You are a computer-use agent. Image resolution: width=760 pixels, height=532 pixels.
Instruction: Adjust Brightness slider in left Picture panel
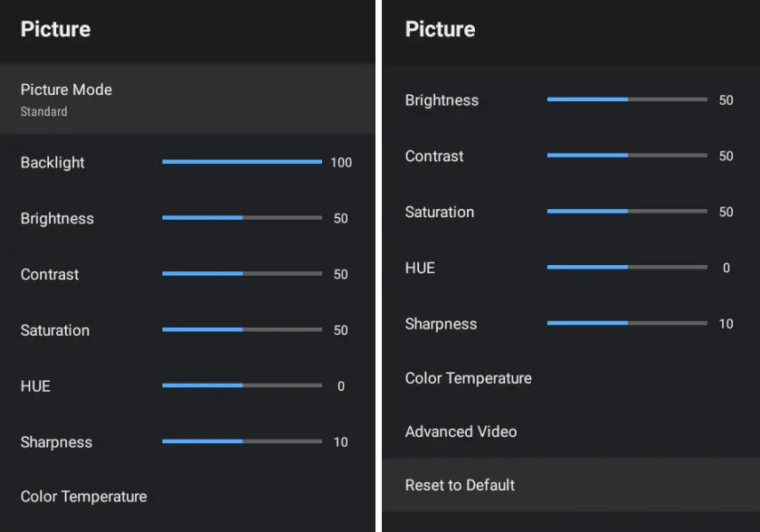(x=242, y=218)
